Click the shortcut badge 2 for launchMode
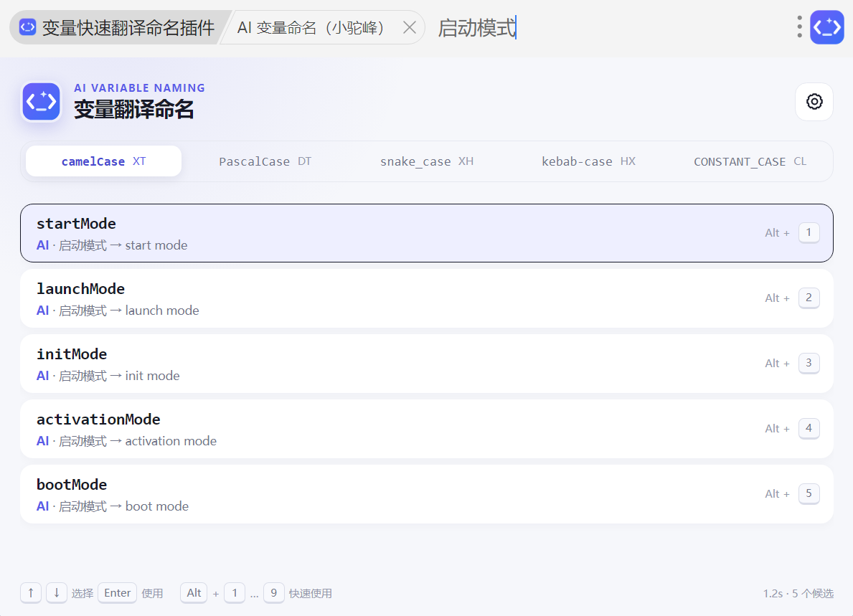 tap(809, 298)
